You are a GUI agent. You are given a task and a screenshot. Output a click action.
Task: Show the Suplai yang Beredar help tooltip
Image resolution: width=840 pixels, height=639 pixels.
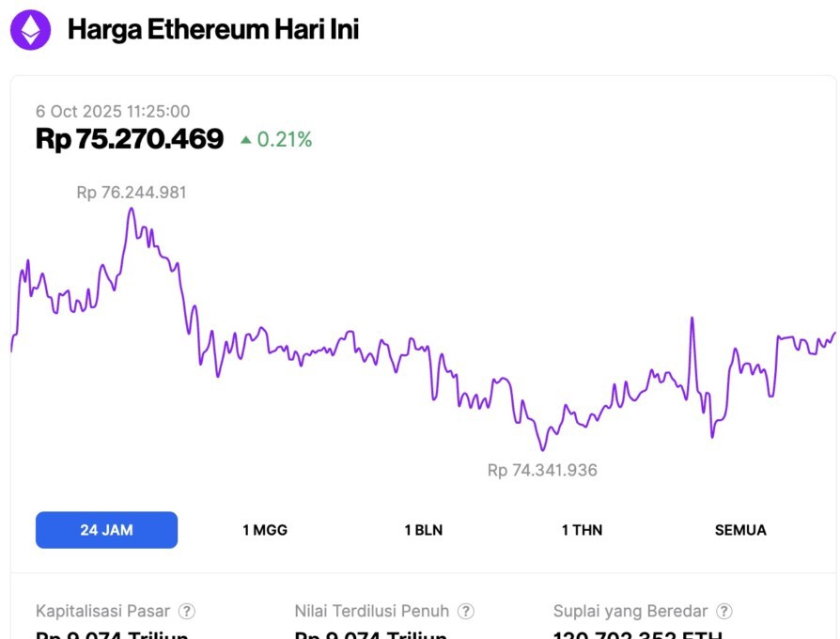pos(723,612)
